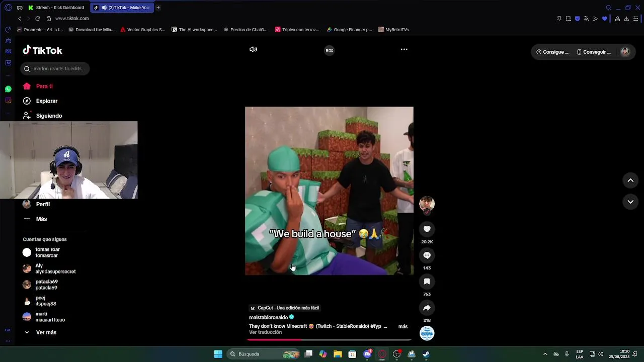Open the tomas roar account

(x=42, y=252)
